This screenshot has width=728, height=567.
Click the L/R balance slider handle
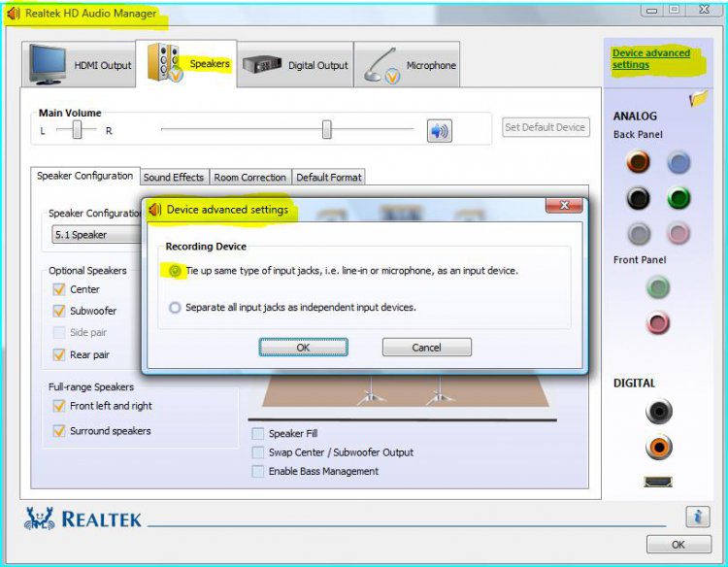(x=77, y=129)
